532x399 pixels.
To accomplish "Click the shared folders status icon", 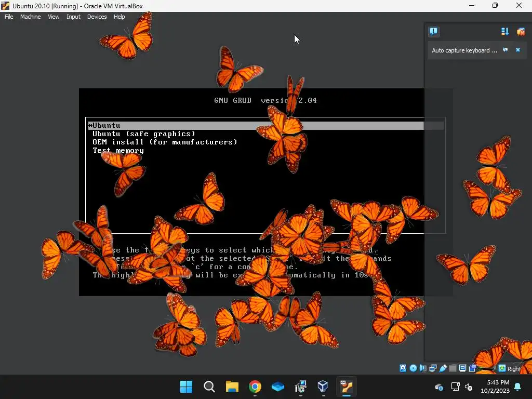I will point(453,368).
